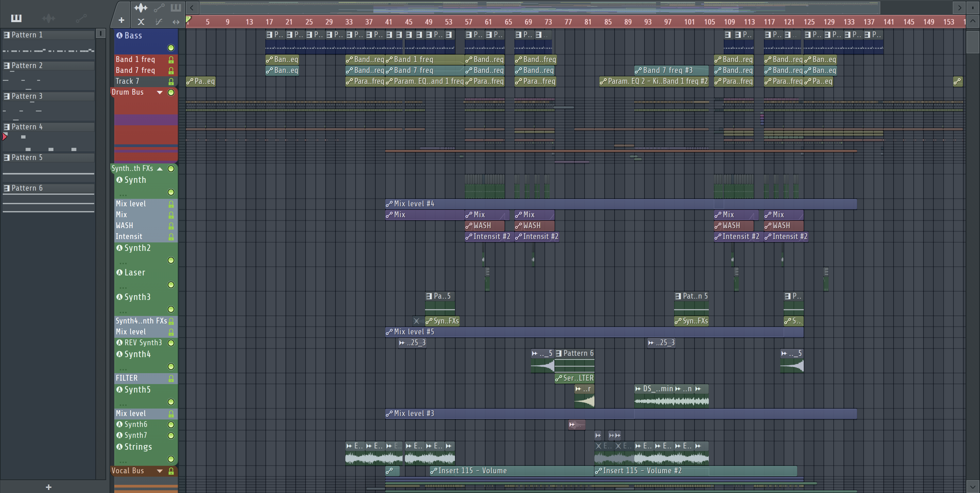Click the crossfade X icon in playlist header
The width and height of the screenshot is (980, 493).
pos(141,22)
